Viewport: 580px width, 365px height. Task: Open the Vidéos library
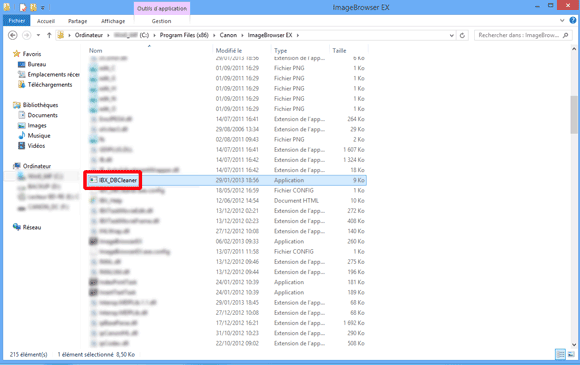point(36,146)
